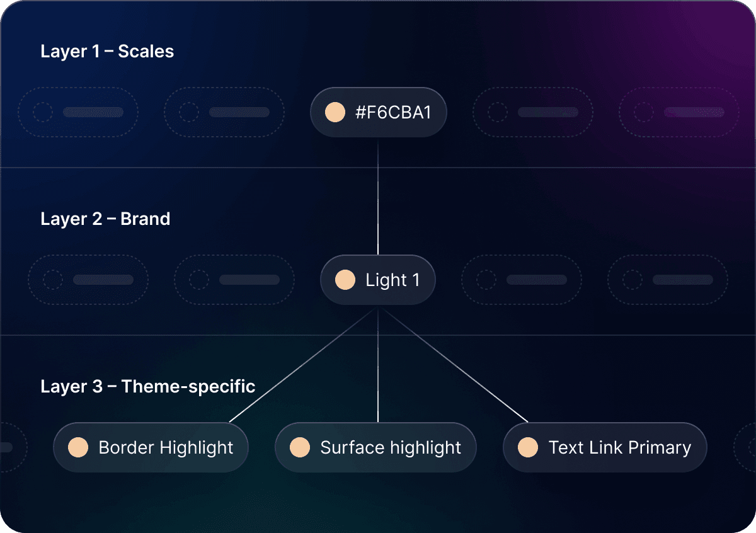Select the Text Link Primary token
This screenshot has height=533, width=756.
point(605,448)
